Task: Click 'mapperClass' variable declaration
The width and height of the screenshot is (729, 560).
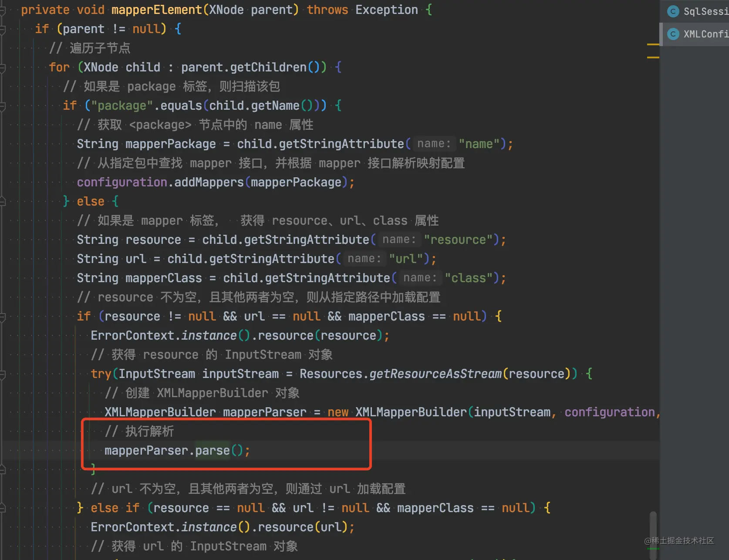Action: tap(164, 278)
